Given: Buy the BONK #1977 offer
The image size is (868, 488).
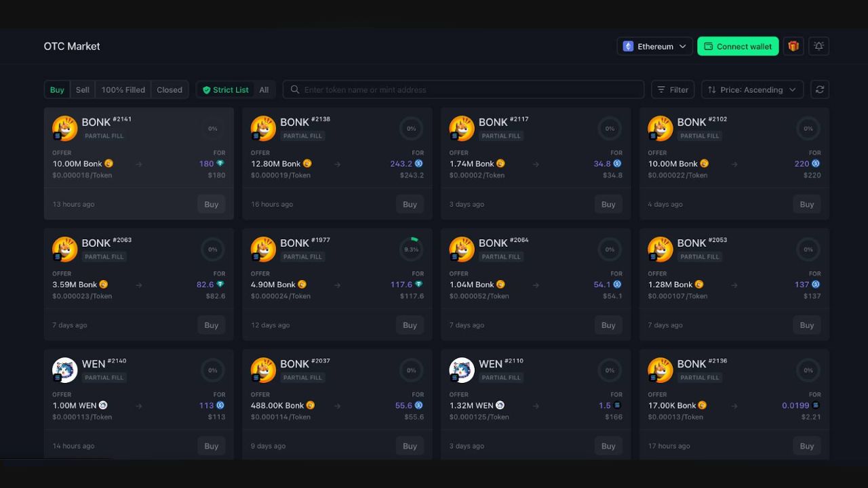Looking at the screenshot, I should (410, 325).
